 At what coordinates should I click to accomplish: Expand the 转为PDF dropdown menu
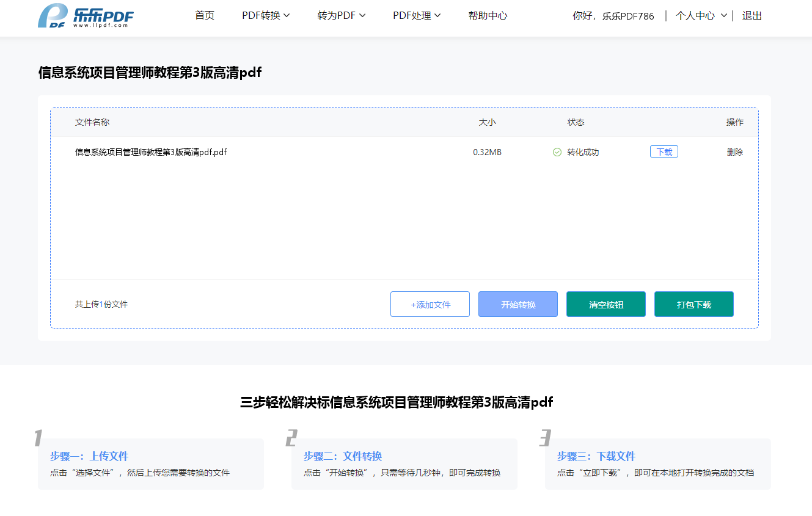click(x=342, y=16)
